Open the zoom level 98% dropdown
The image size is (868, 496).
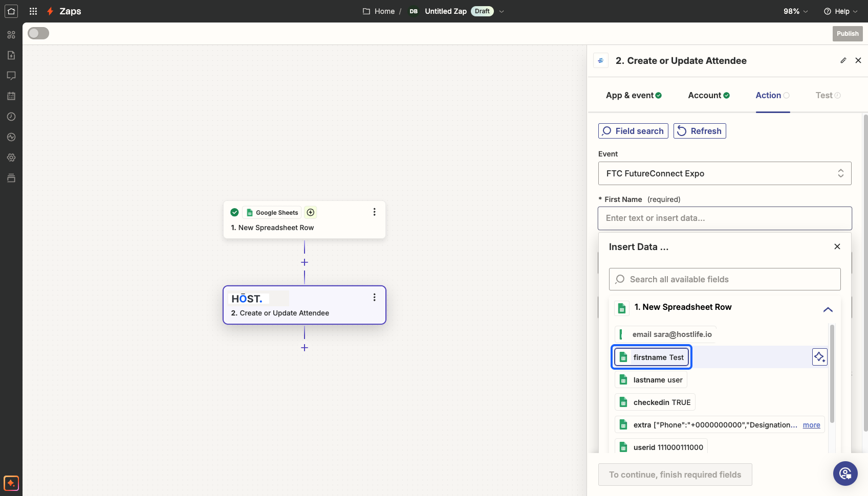[796, 11]
